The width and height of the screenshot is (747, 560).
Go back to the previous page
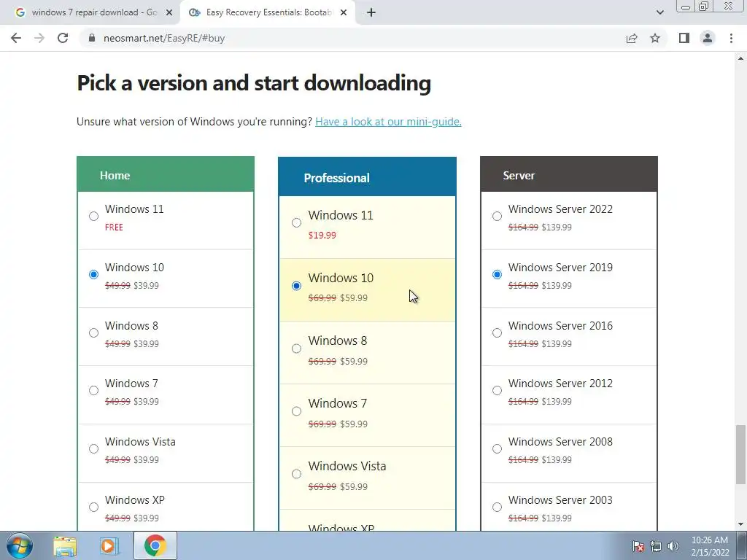click(x=16, y=38)
